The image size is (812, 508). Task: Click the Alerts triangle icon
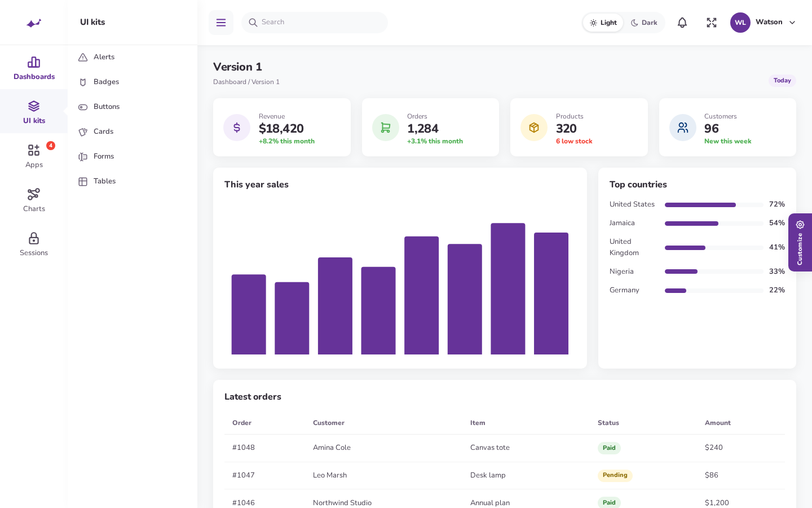pos(83,57)
